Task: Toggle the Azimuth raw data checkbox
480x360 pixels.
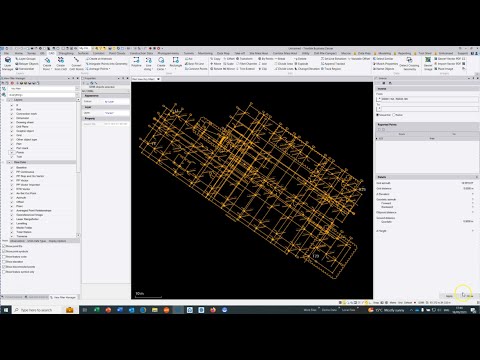Action: coord(12,198)
